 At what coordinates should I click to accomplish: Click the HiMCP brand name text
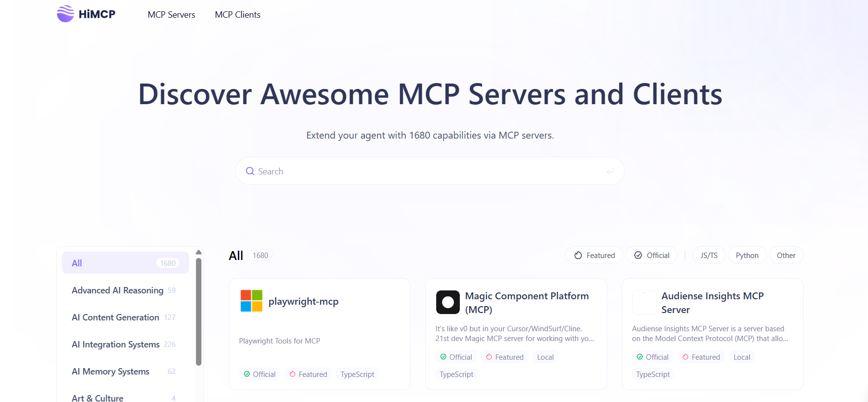click(x=97, y=14)
